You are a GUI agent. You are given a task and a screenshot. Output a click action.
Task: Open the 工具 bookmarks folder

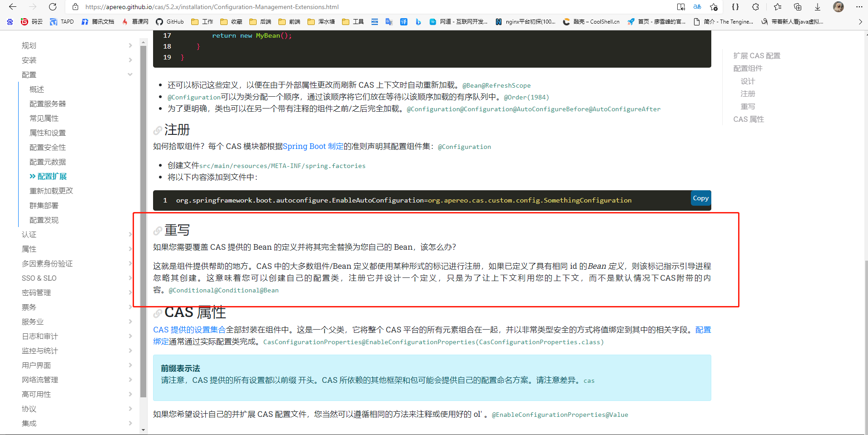[x=353, y=21]
